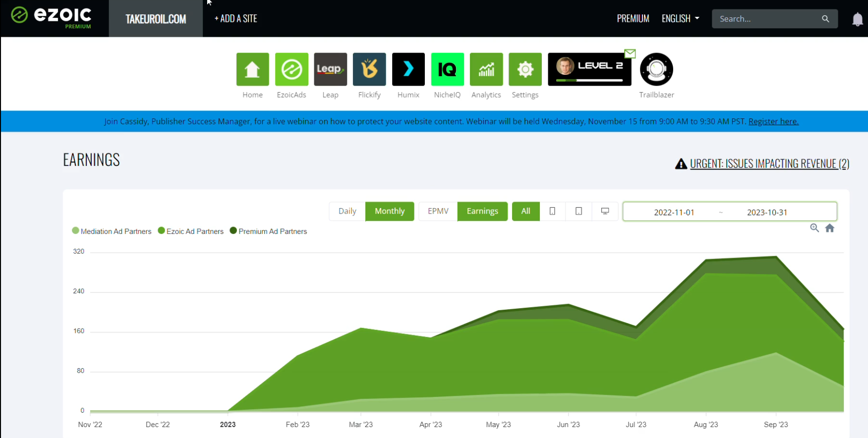Click the end date 2023-10-31 field
Image resolution: width=868 pixels, height=438 pixels.
(x=767, y=212)
